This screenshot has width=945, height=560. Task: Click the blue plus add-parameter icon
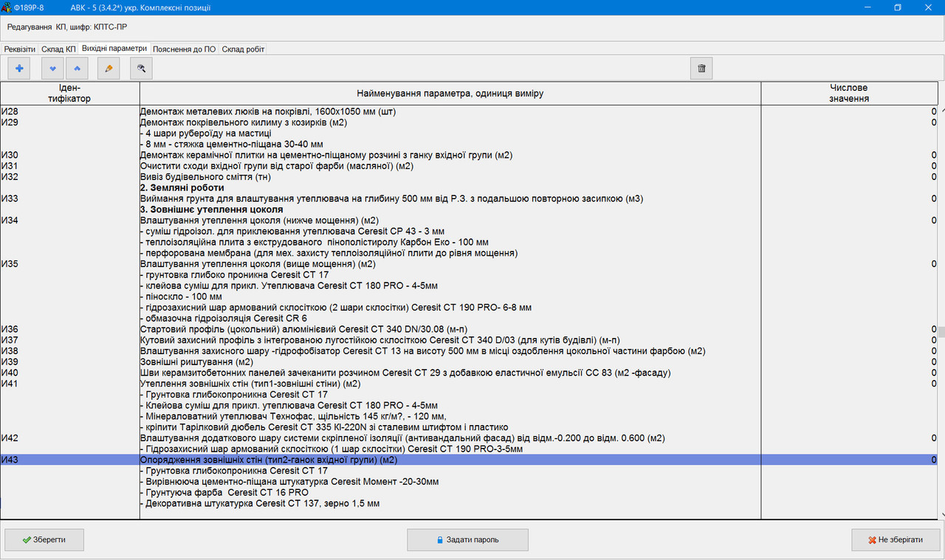pos(19,68)
